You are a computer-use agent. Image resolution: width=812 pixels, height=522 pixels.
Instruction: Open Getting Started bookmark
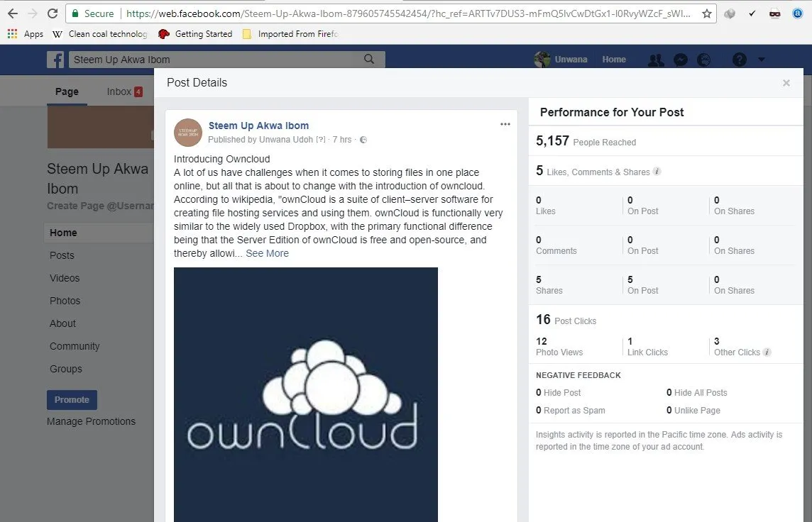(x=195, y=33)
